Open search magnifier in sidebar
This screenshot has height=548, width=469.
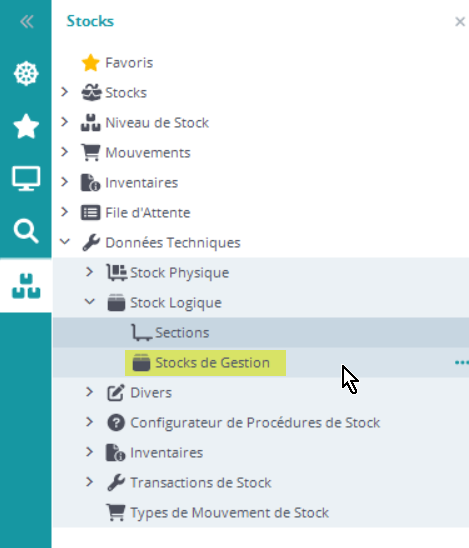[26, 231]
